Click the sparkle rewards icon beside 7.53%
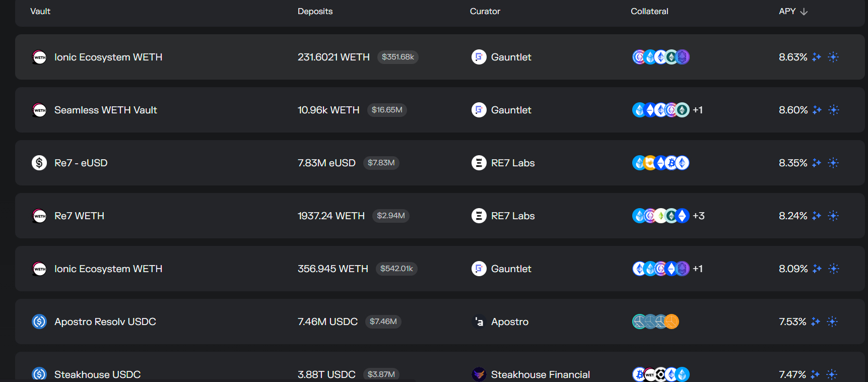This screenshot has width=868, height=382. click(816, 322)
